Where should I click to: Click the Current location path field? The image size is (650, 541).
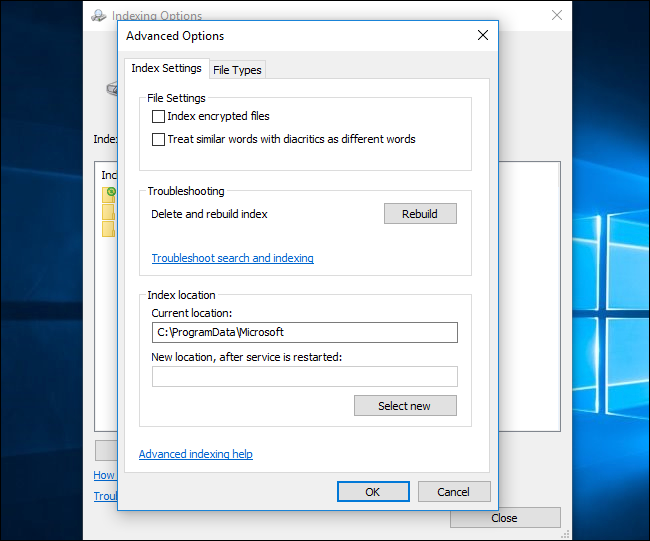(x=304, y=333)
